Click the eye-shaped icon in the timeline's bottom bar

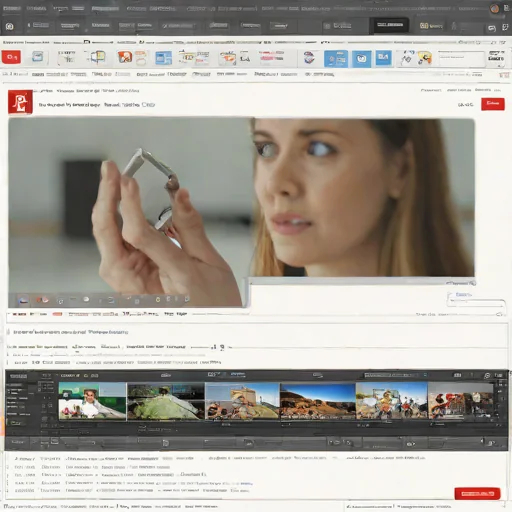click(410, 444)
